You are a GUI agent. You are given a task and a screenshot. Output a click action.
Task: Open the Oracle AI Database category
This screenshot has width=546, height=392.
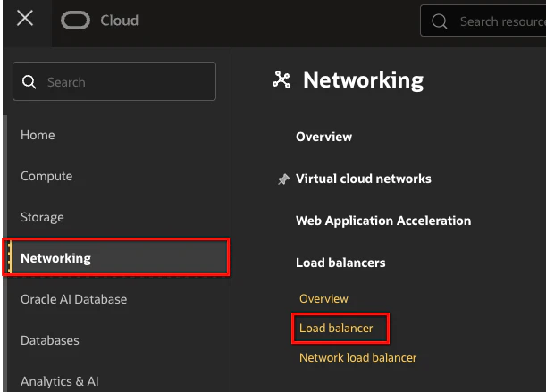click(x=74, y=299)
